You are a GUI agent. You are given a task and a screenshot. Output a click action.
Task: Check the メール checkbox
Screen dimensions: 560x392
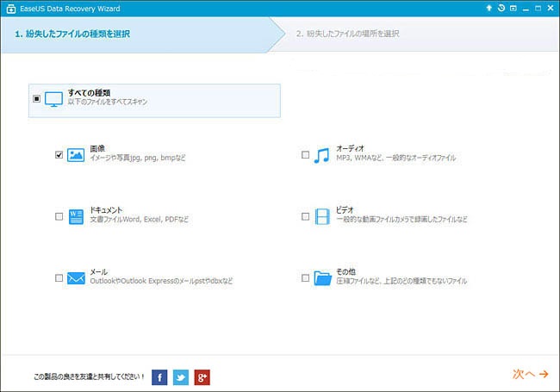[x=59, y=277]
